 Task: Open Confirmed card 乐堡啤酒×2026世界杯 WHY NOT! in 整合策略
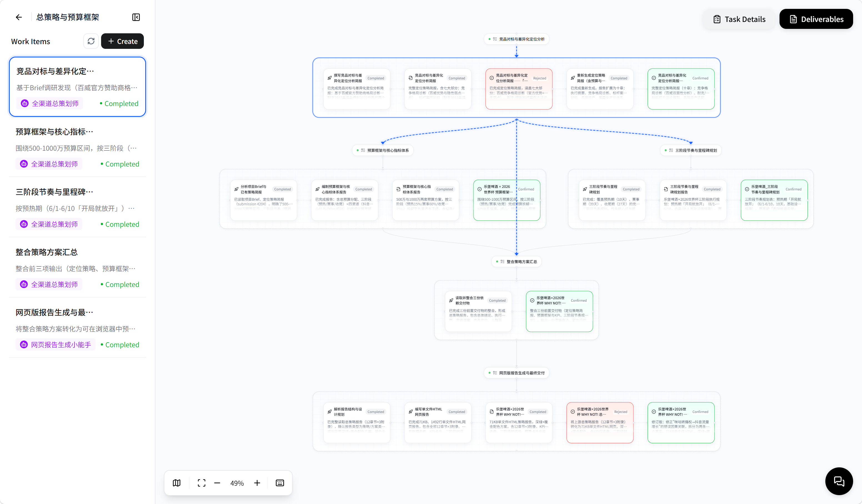coord(560,311)
